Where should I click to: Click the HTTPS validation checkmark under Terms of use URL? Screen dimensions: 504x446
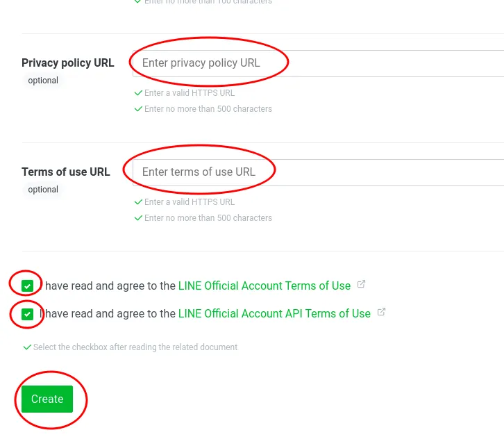pyautogui.click(x=139, y=202)
